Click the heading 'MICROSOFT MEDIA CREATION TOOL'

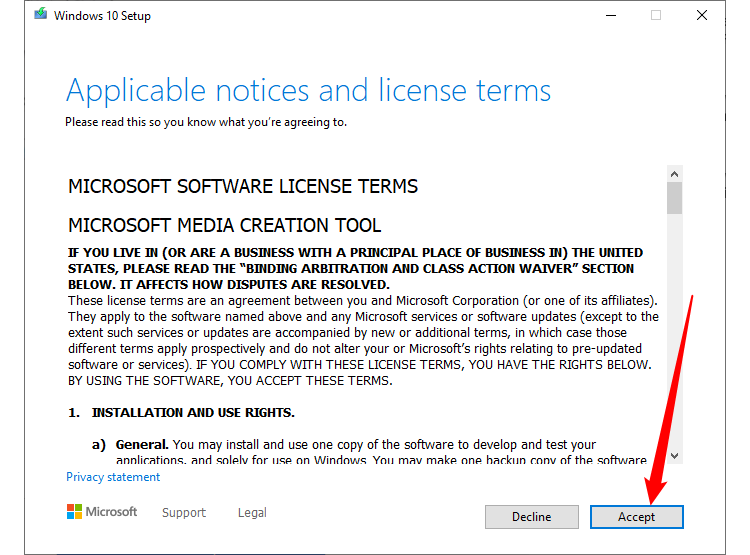point(224,225)
